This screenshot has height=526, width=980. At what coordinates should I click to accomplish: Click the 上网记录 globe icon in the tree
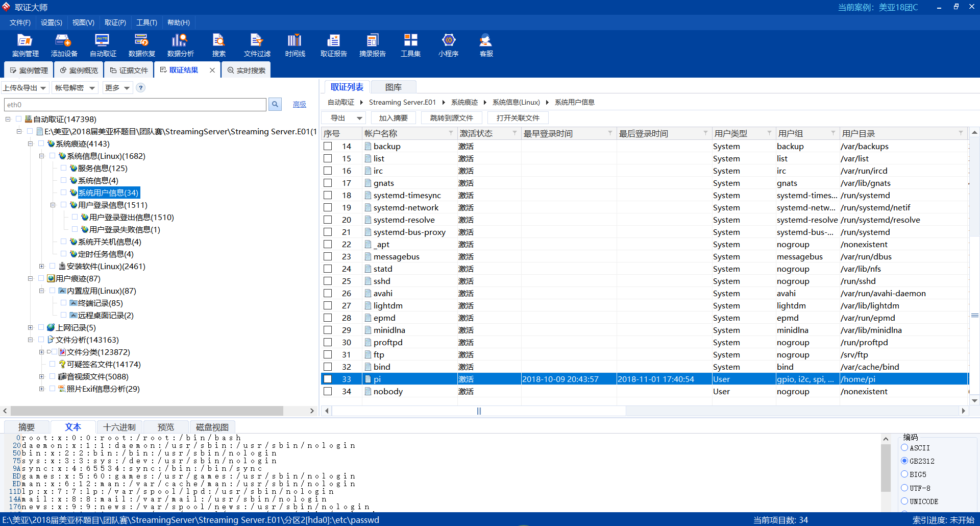(51, 327)
